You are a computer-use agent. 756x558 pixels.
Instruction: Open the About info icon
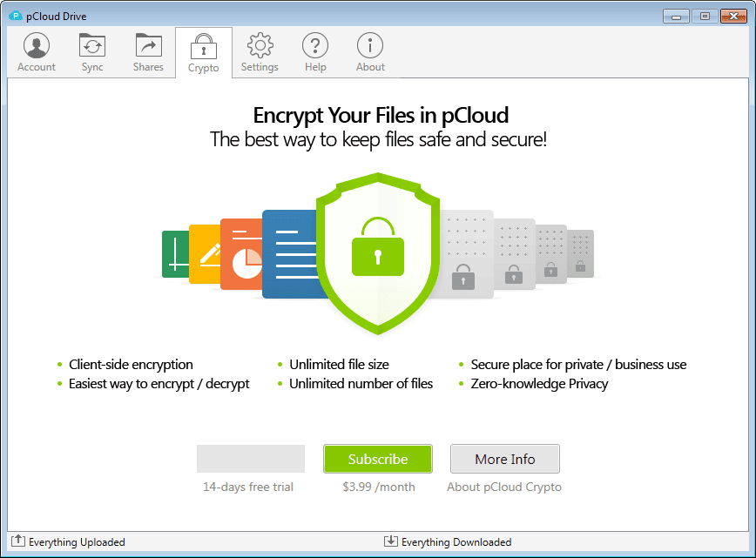(x=370, y=45)
